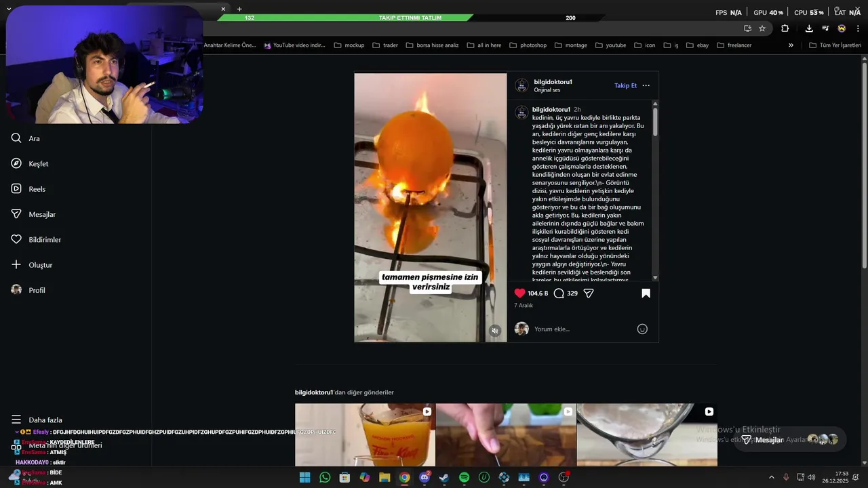
Task: Open Tüm Yer İşaretleri folder
Action: tap(835, 45)
